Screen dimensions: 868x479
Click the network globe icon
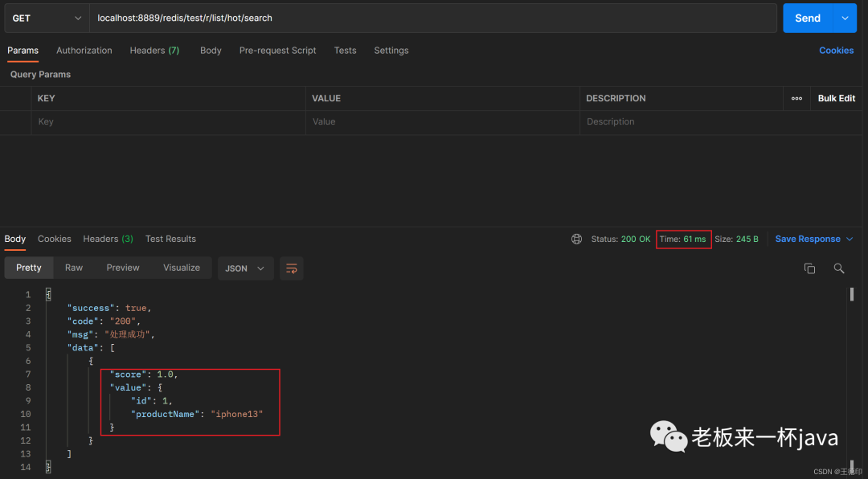(x=576, y=239)
